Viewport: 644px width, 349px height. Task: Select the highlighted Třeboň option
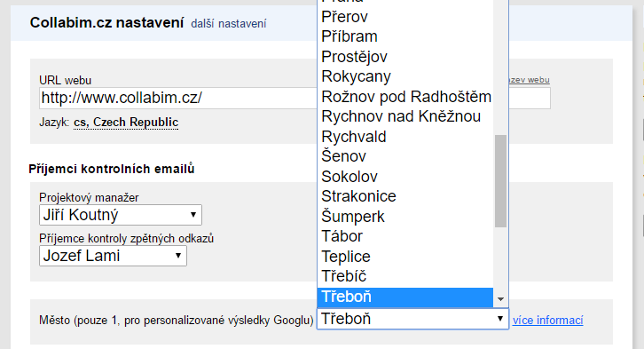pyautogui.click(x=405, y=297)
